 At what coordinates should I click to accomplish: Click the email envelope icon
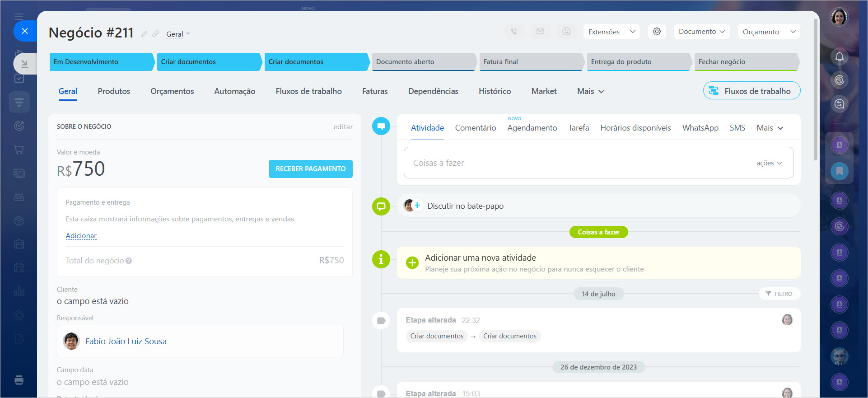(x=540, y=32)
